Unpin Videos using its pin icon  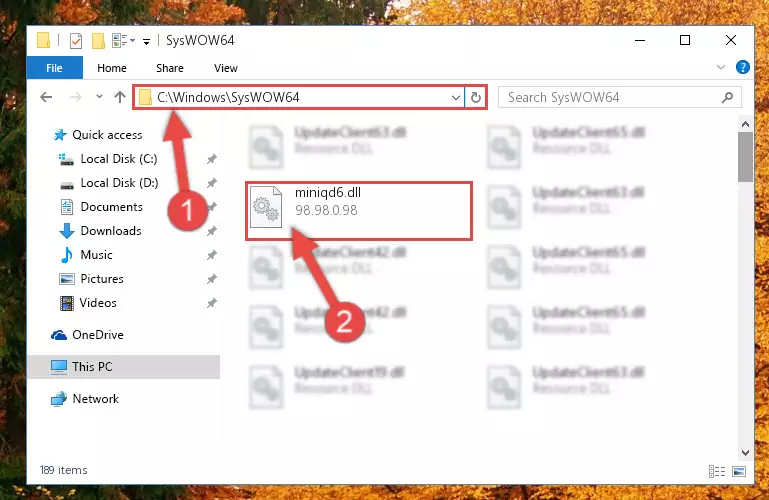click(x=211, y=303)
